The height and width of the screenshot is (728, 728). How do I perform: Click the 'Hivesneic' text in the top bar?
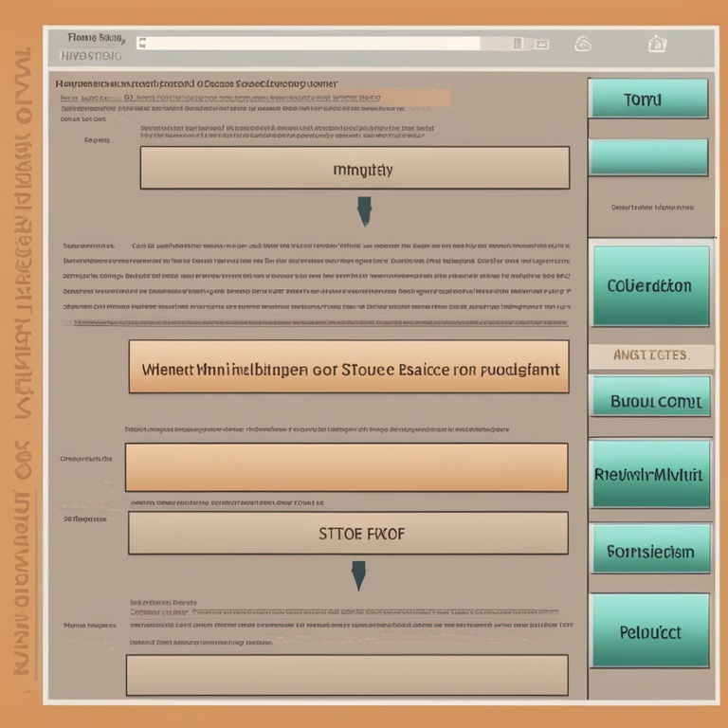tap(91, 56)
